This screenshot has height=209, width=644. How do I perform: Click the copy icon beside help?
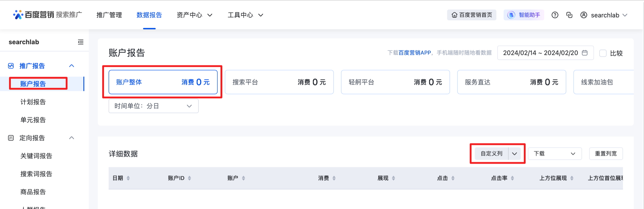click(x=569, y=15)
